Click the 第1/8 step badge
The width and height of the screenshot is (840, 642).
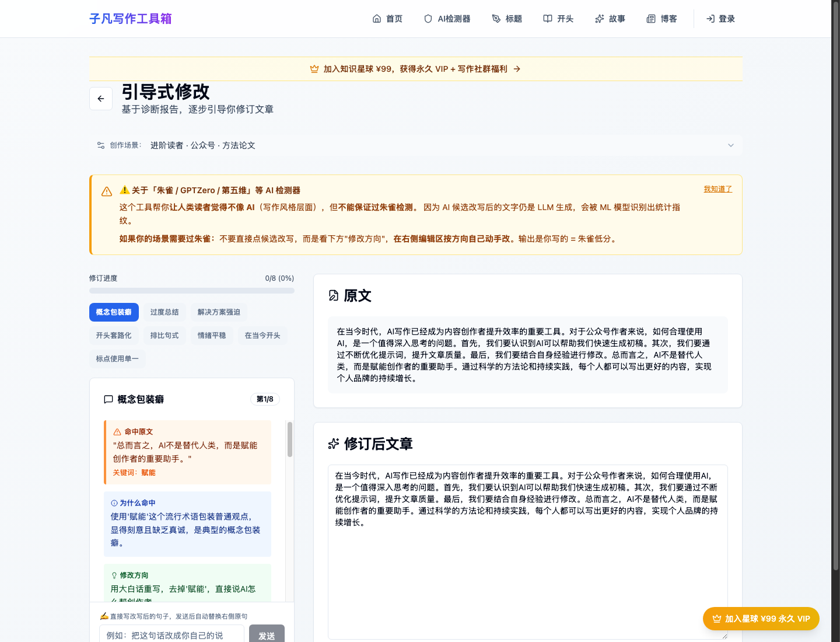(x=265, y=399)
